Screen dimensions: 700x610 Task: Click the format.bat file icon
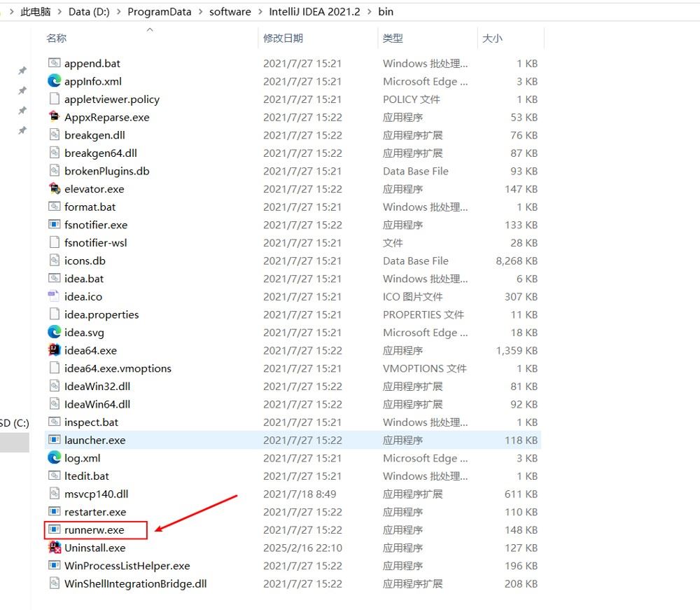(x=54, y=207)
